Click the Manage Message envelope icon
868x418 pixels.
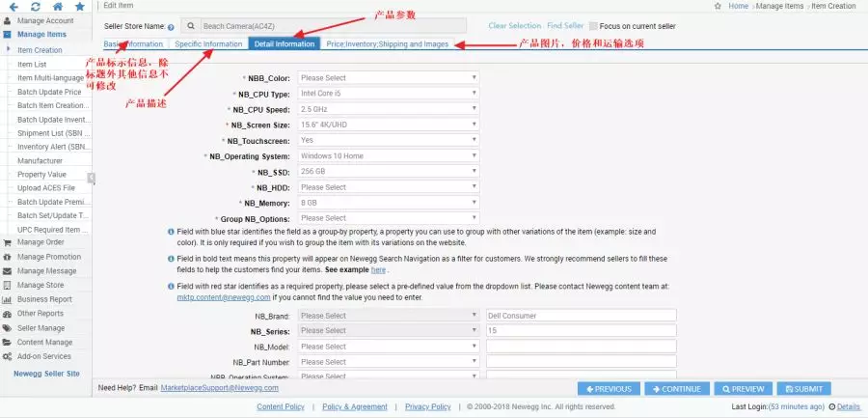click(7, 271)
